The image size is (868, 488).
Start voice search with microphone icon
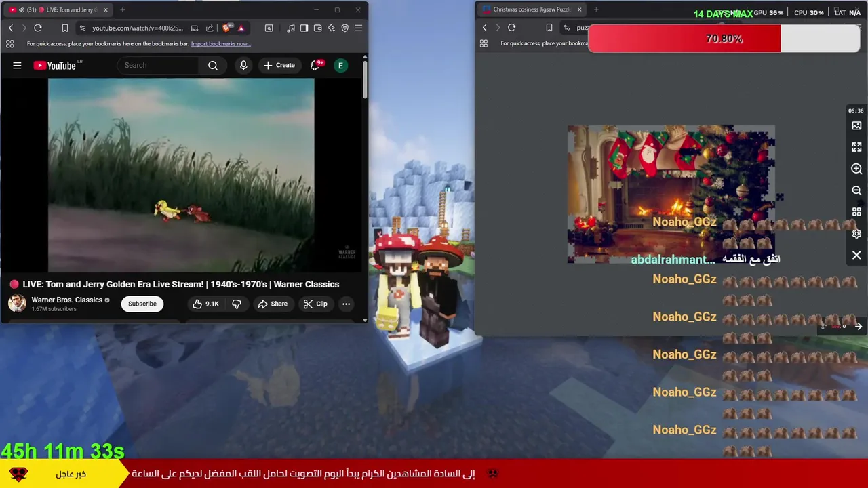[x=243, y=65]
